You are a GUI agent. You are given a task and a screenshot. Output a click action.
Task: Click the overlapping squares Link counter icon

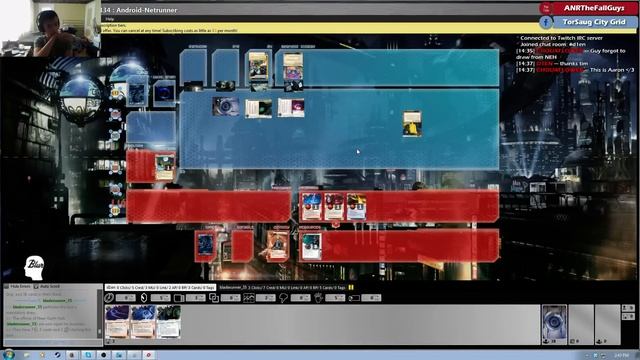(x=214, y=298)
